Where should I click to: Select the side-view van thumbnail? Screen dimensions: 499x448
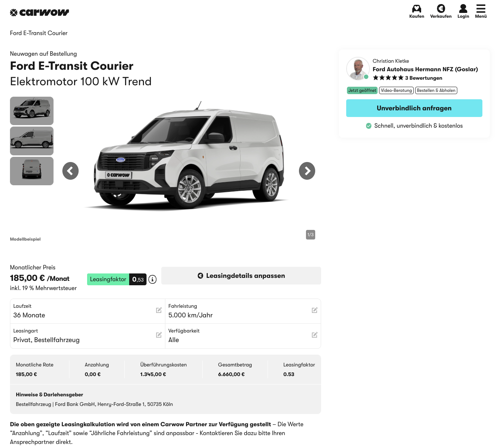pyautogui.click(x=32, y=141)
